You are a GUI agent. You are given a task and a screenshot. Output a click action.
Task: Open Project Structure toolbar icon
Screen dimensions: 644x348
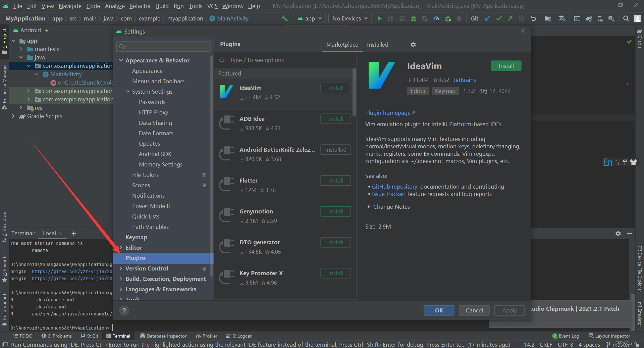click(547, 18)
